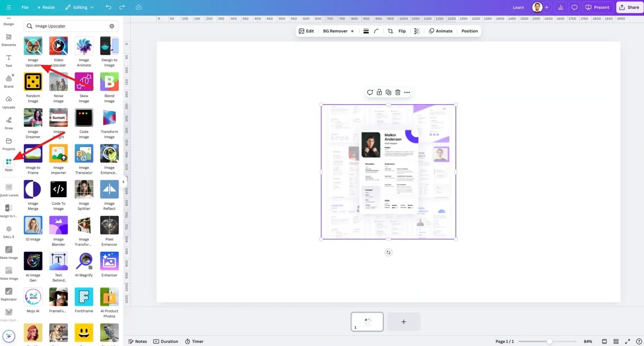Adjust the zoom slider handle

(549, 342)
